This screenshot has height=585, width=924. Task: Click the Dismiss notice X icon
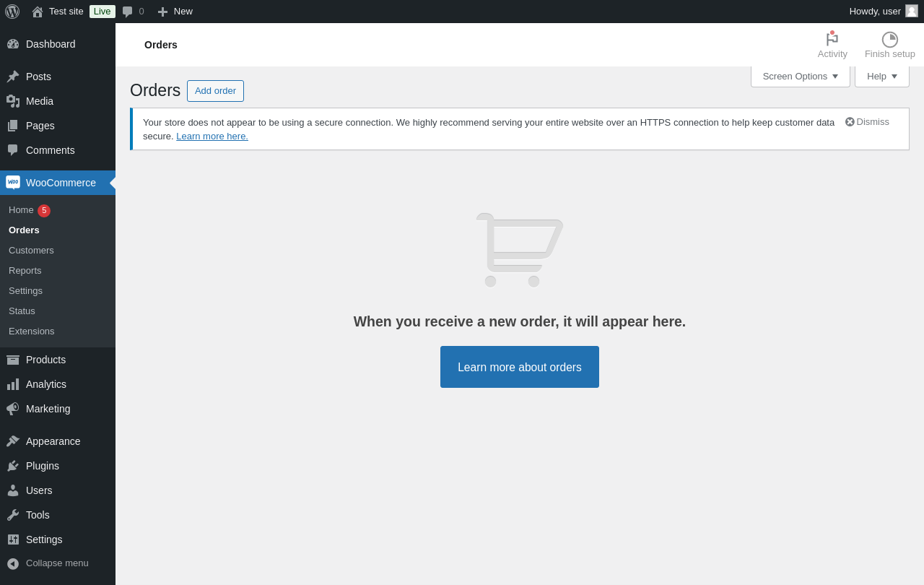pos(850,122)
